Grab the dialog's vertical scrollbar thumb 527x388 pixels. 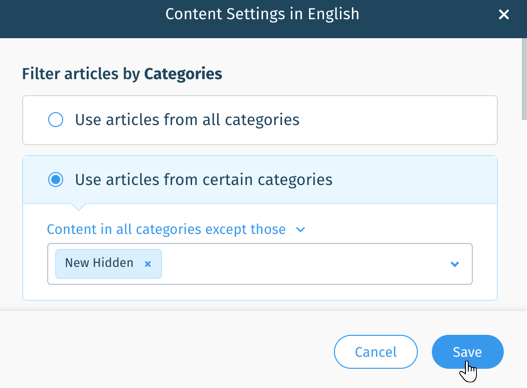tap(524, 79)
